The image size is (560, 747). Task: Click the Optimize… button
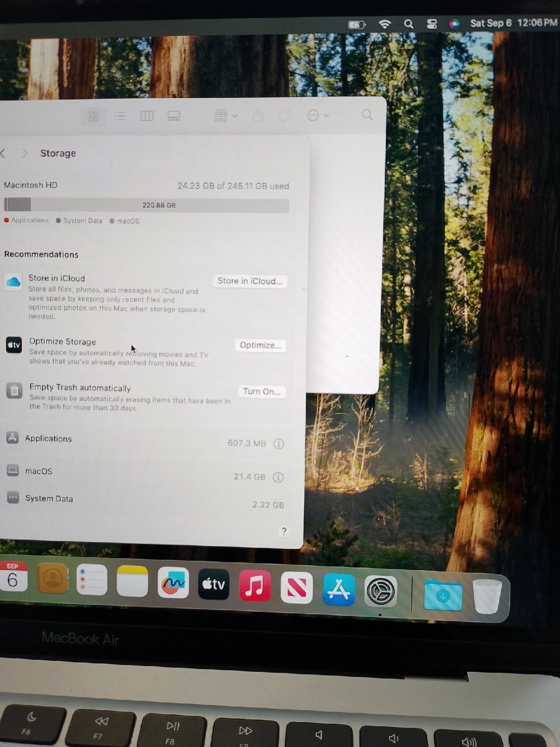[x=260, y=345]
